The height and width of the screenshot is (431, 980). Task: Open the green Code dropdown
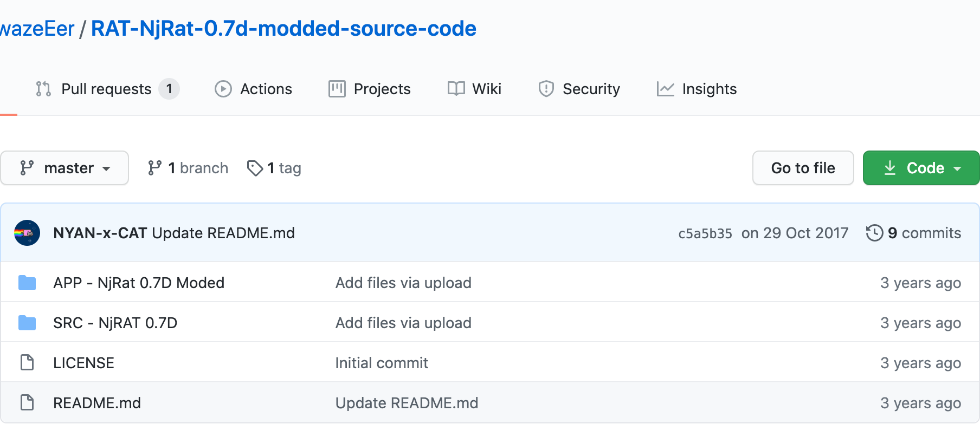tap(921, 168)
